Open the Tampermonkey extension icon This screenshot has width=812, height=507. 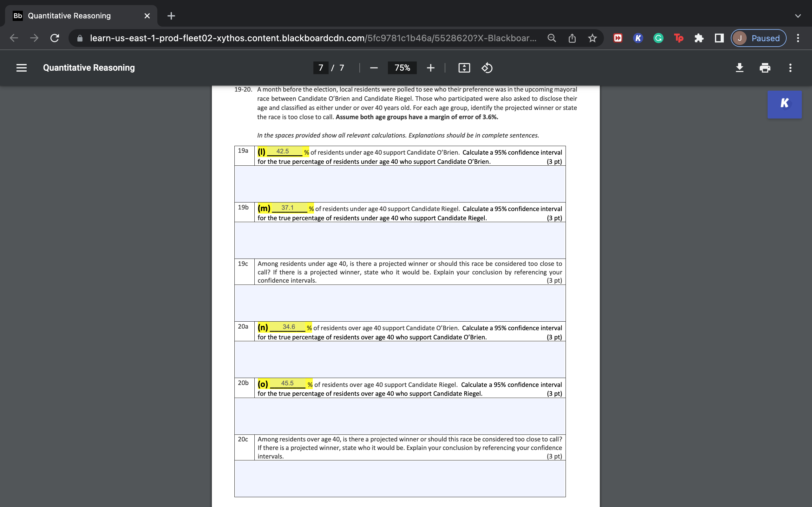[678, 38]
